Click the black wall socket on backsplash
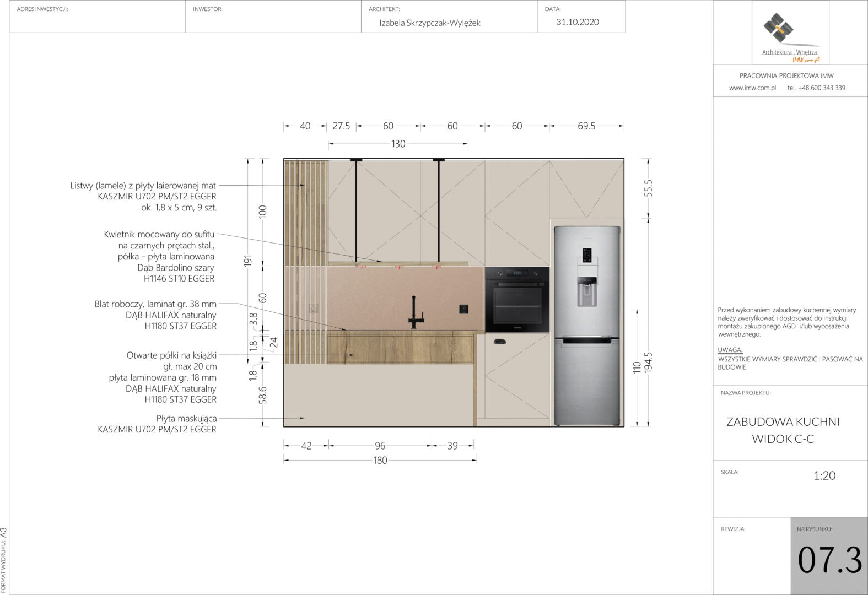This screenshot has width=868, height=595. coord(464,309)
